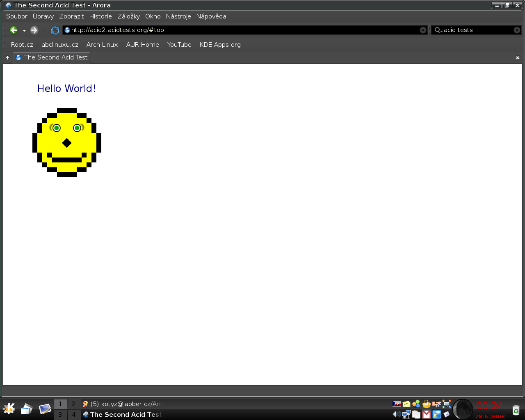Open the Nástroje menu
Screen dimensions: 525x420
coord(178,16)
